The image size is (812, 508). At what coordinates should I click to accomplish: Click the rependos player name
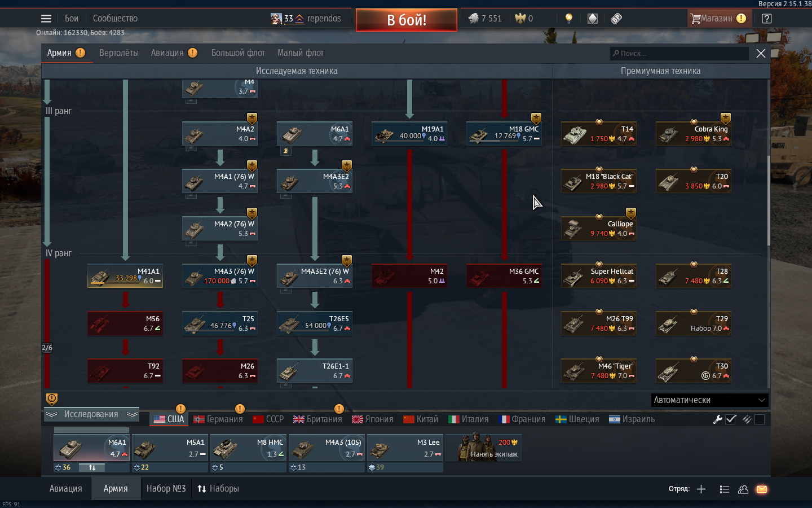[x=324, y=19]
